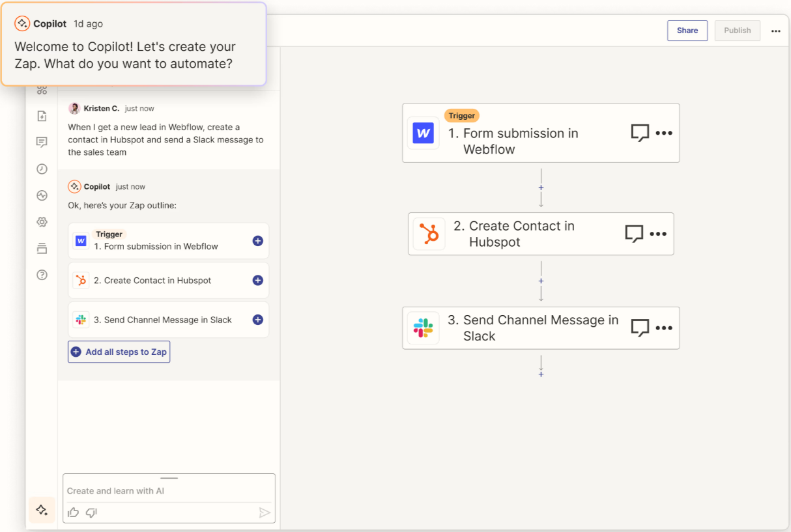Add the Send Channel Message in Slack outline step
The image size is (791, 532).
[x=258, y=320]
